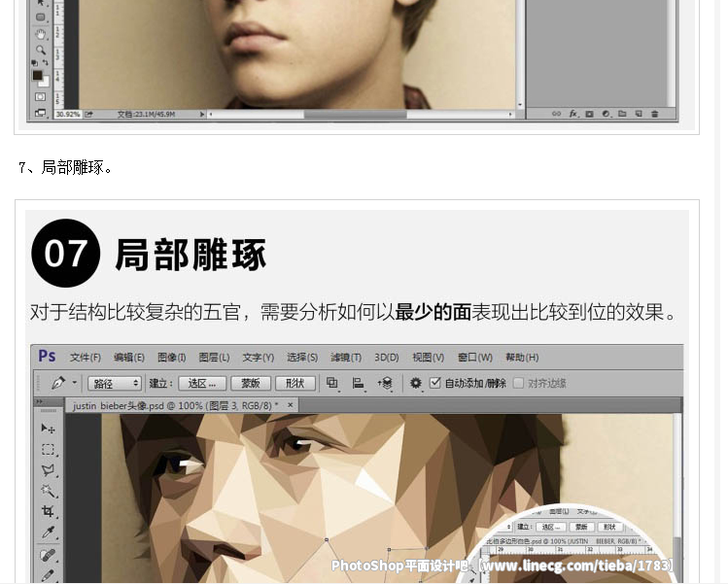The height and width of the screenshot is (584, 728).
Task: Open the status bar info arrow menu
Action: [202, 115]
